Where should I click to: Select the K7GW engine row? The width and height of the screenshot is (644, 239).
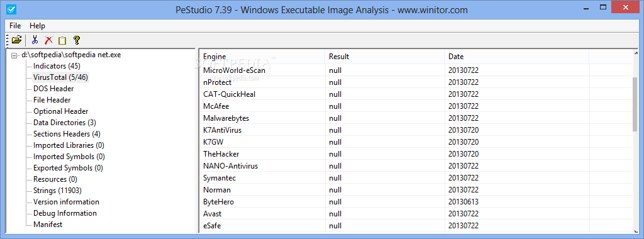[416, 142]
